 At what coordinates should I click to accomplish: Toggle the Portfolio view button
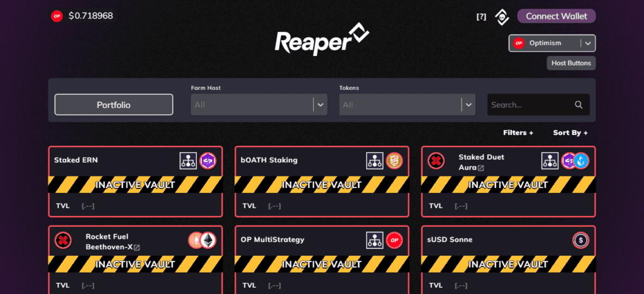[114, 104]
